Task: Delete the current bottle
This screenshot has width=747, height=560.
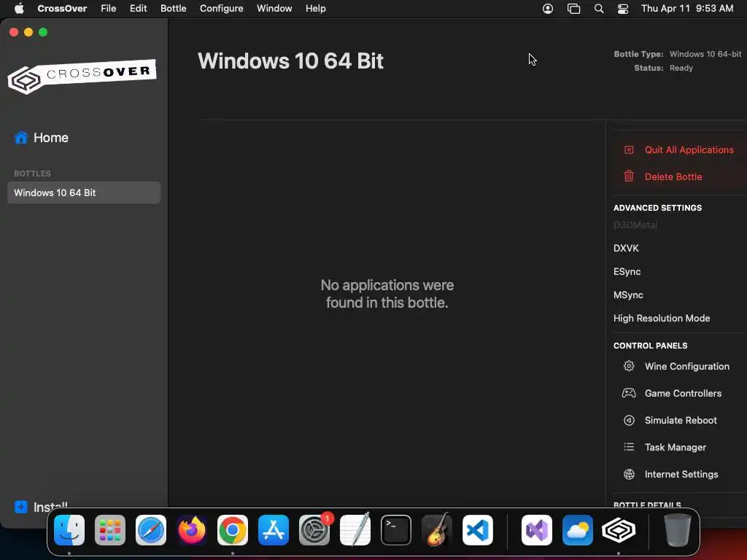Action: [x=673, y=176]
